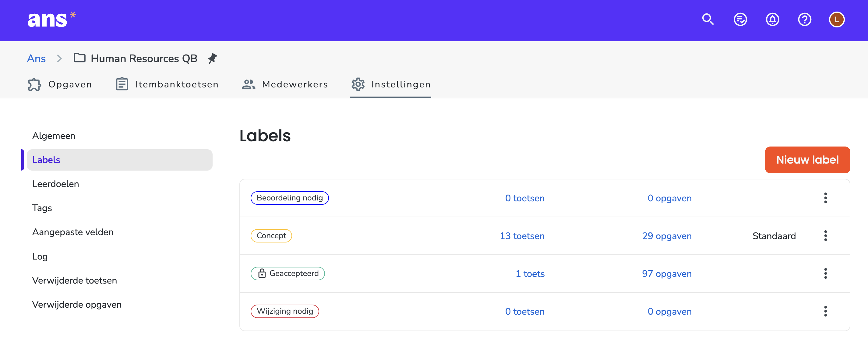Click the clipboard Itembanktoetsen icon
Screen dimensions: 868x343
coord(122,84)
